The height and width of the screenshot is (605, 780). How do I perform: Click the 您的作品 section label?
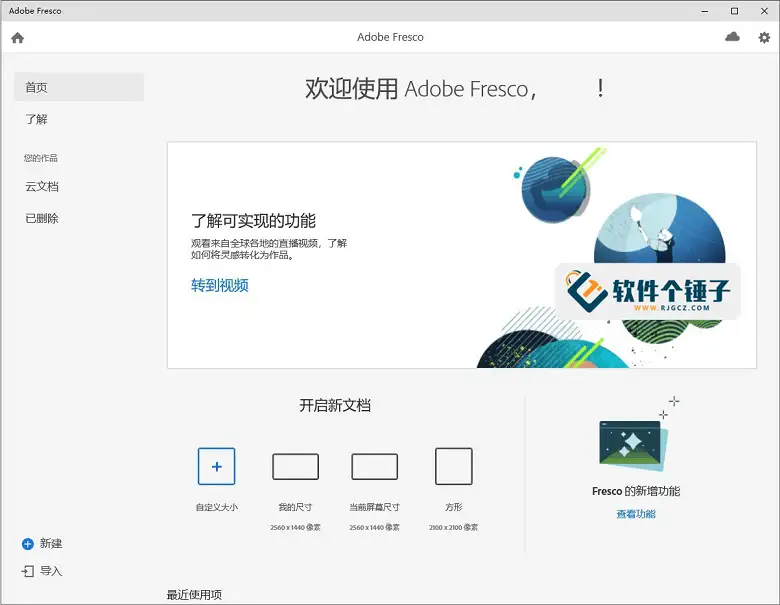pyautogui.click(x=41, y=158)
